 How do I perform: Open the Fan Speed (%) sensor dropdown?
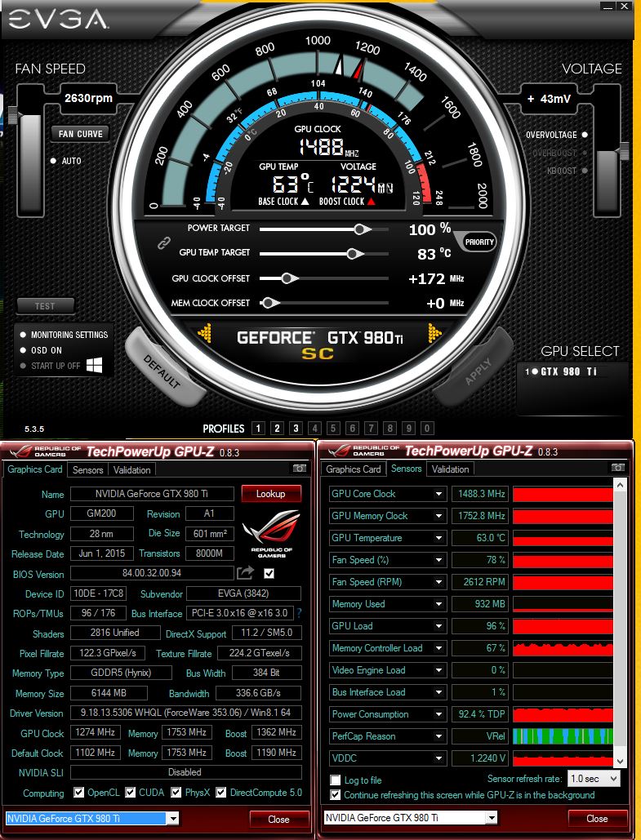click(x=439, y=560)
